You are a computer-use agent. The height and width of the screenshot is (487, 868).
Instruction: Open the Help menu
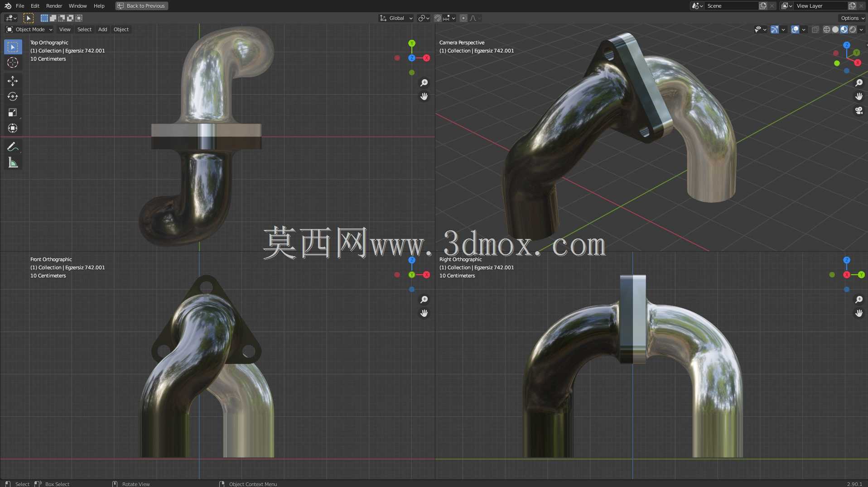coord(99,6)
